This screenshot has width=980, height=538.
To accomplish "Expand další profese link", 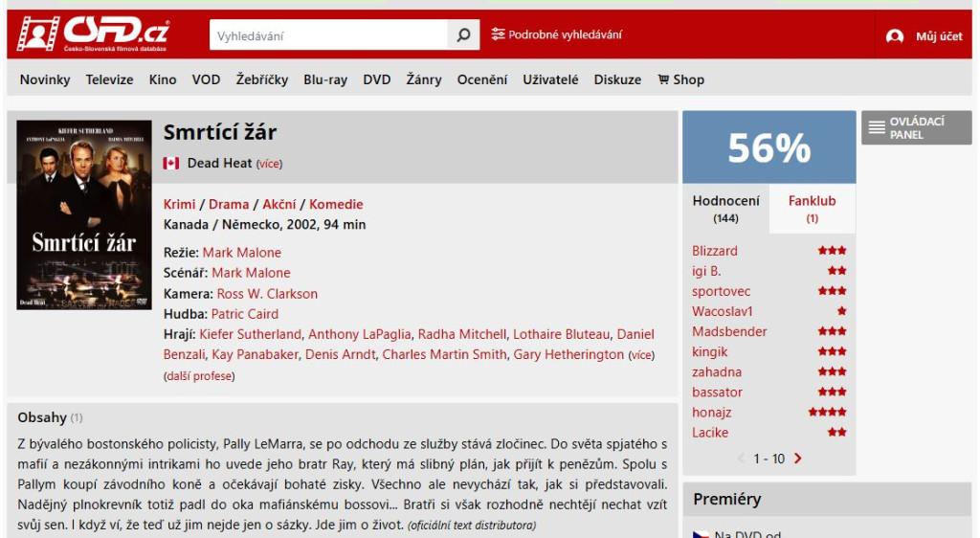I will pyautogui.click(x=199, y=376).
